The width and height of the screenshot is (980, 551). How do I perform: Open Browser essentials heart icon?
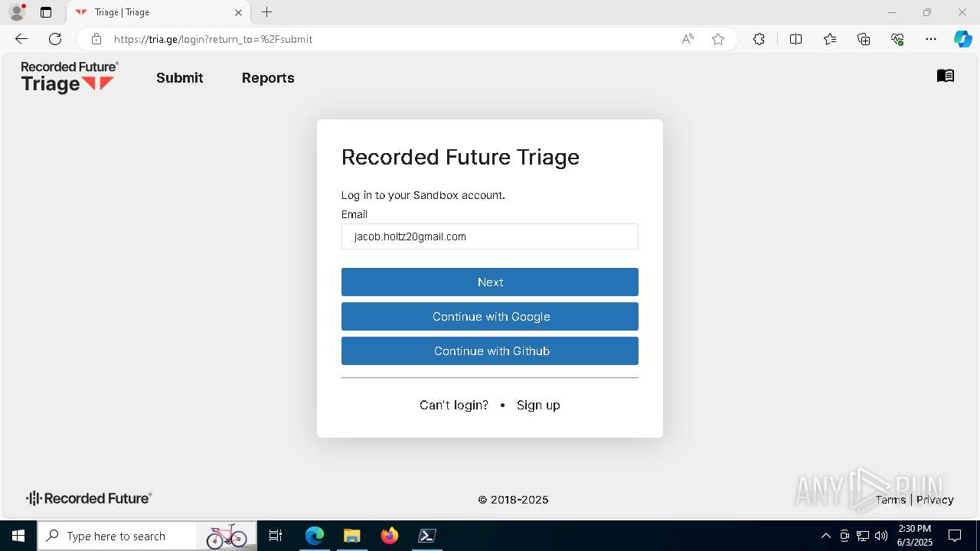point(897,39)
